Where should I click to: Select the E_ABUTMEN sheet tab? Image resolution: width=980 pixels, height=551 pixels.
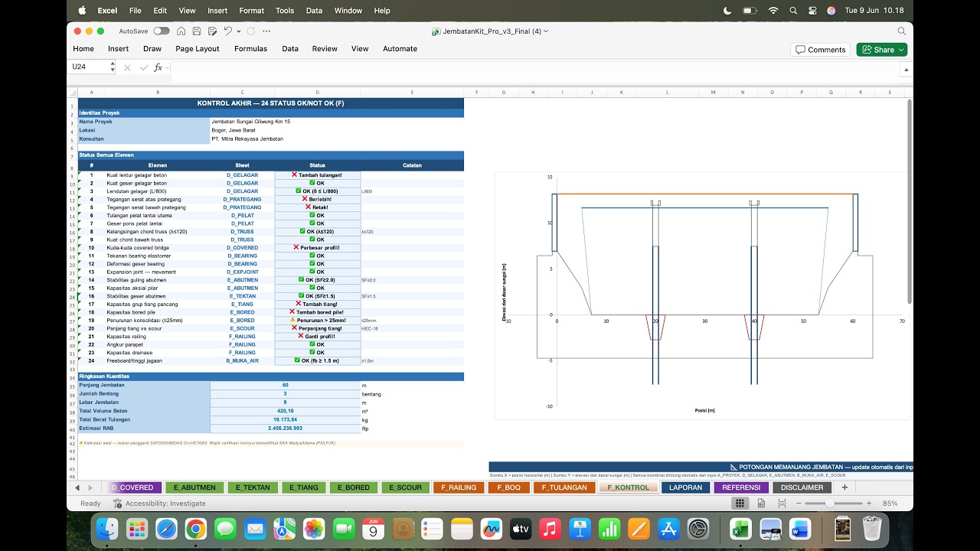[x=194, y=487]
